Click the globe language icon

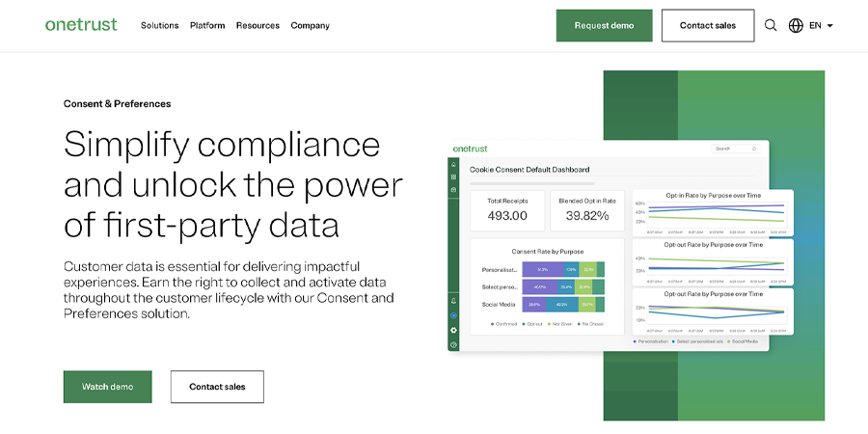796,26
